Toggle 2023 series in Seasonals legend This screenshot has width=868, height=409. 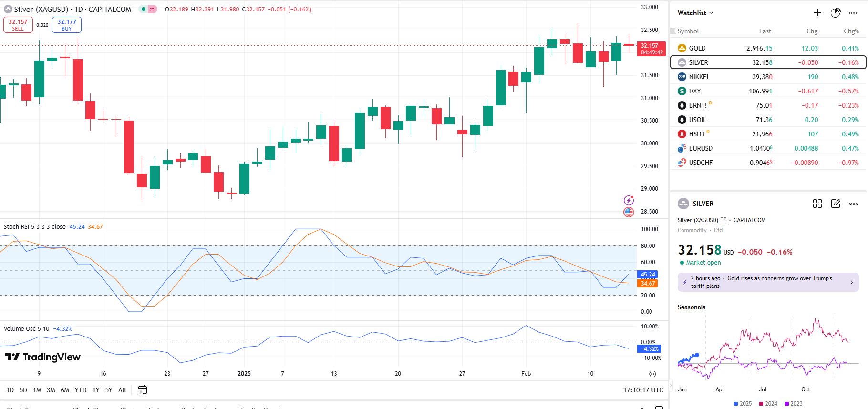pyautogui.click(x=794, y=404)
